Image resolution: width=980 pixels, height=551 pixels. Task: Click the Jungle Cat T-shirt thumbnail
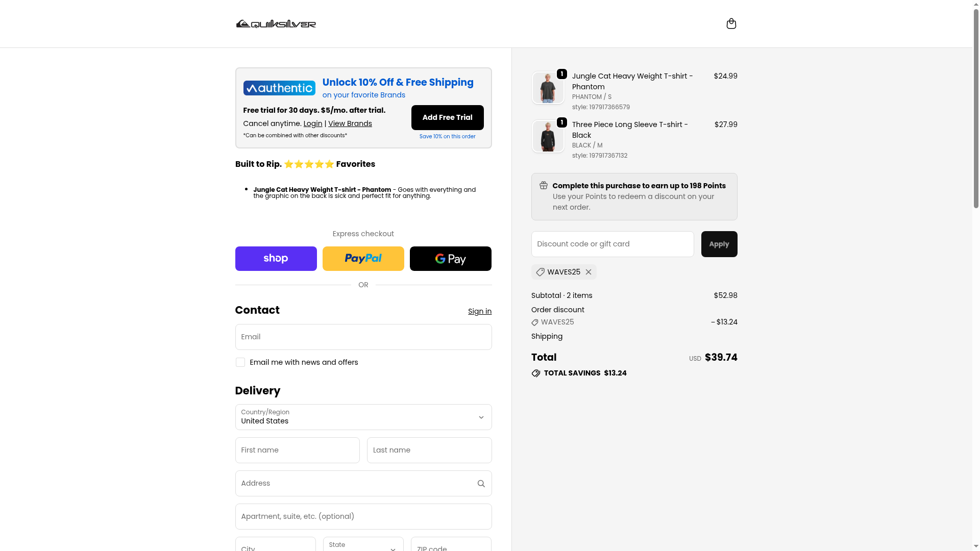[548, 88]
